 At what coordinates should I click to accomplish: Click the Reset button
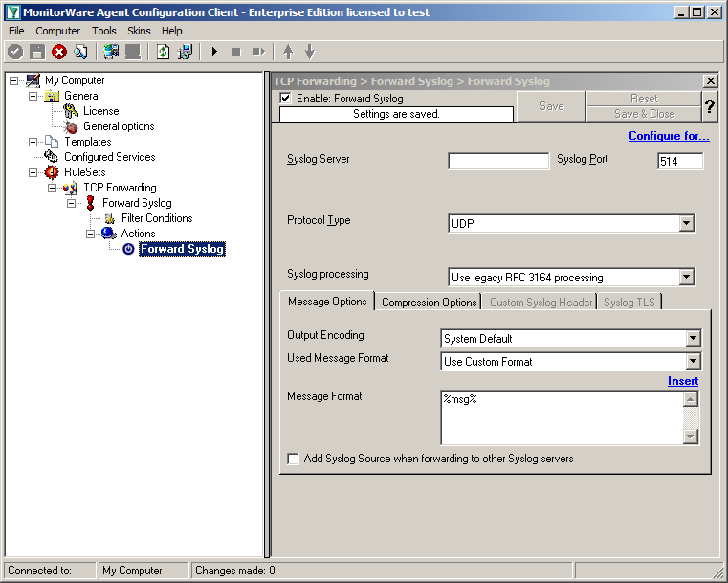(644, 99)
